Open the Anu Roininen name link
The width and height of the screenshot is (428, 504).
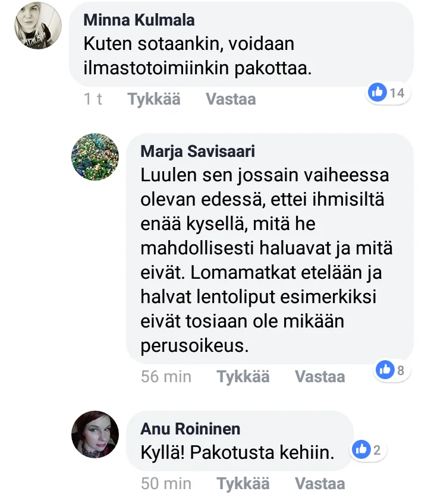(x=190, y=429)
